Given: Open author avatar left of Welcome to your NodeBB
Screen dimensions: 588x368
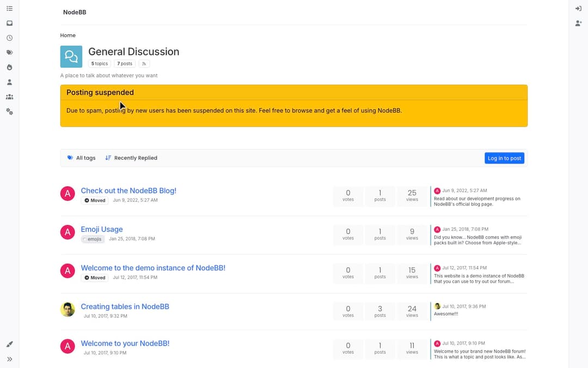Looking at the screenshot, I should [68, 346].
